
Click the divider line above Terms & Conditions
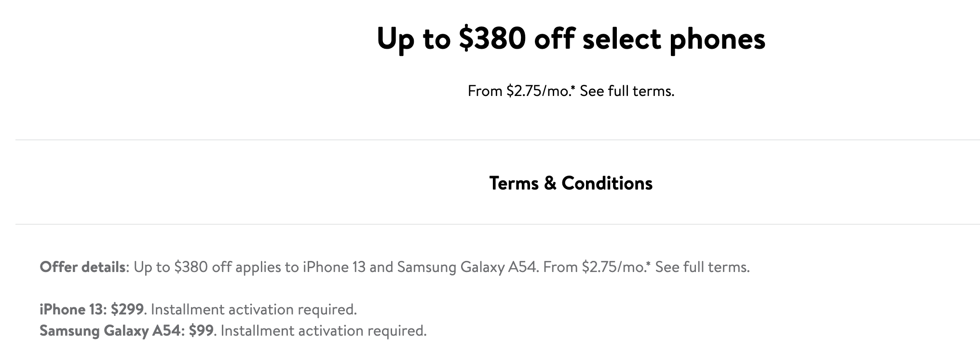[x=498, y=140]
